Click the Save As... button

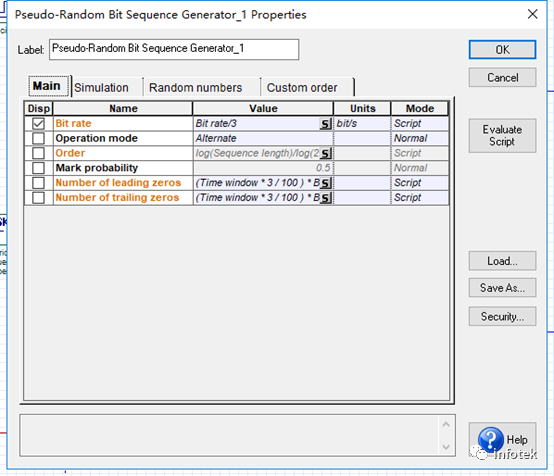pos(502,288)
